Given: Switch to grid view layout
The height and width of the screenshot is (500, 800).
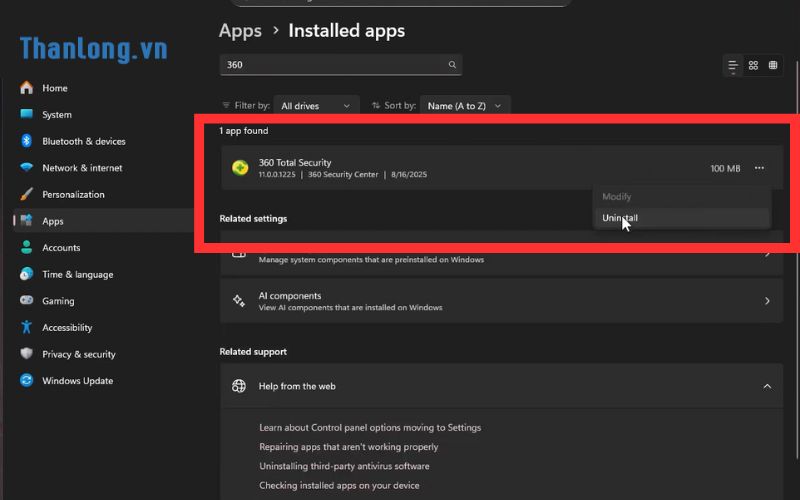Looking at the screenshot, I should pyautogui.click(x=753, y=65).
